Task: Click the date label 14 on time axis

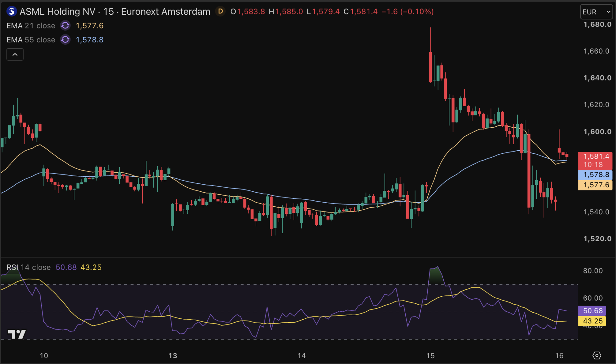Action: [x=301, y=355]
